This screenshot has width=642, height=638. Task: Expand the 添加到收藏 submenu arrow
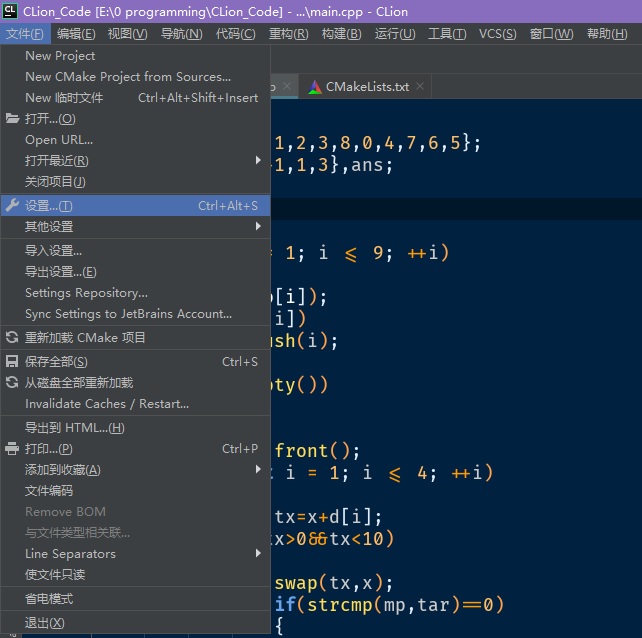(x=258, y=469)
